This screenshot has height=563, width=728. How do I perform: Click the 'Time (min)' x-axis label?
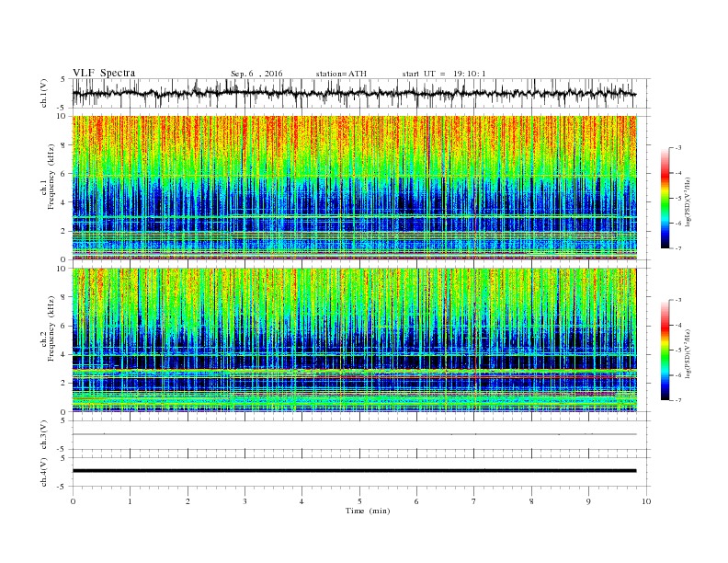368,511
